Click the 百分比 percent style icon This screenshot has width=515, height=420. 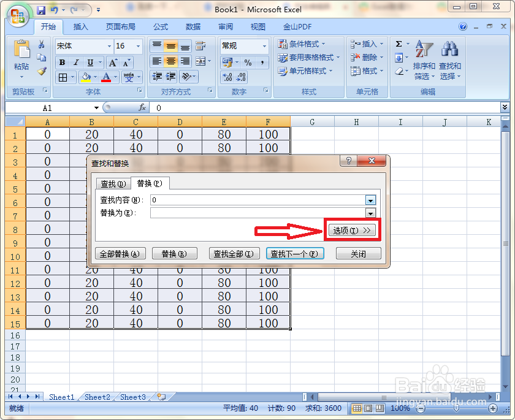[248, 63]
